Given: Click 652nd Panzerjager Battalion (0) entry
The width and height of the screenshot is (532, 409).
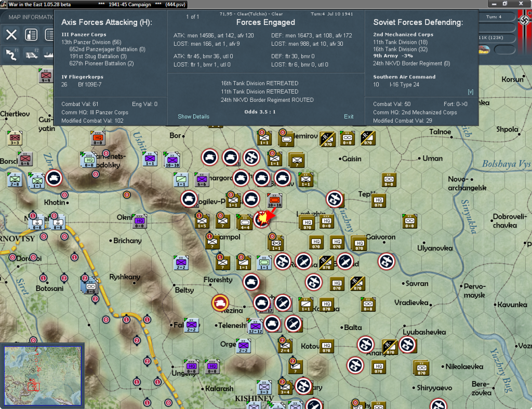Looking at the screenshot, I should (x=107, y=49).
